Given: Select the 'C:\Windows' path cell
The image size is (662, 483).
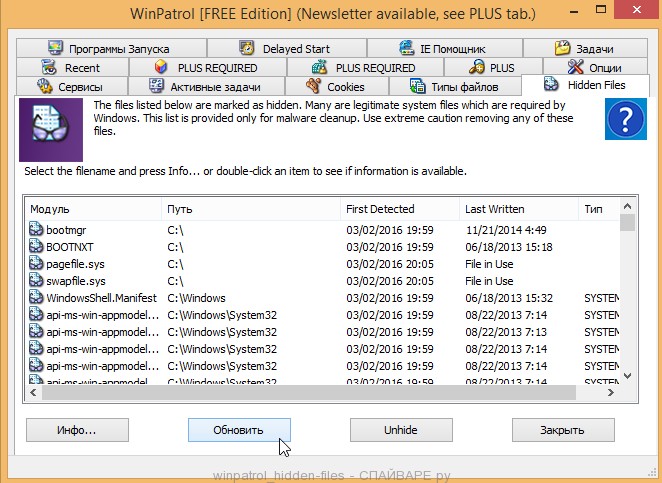Looking at the screenshot, I should (196, 298).
